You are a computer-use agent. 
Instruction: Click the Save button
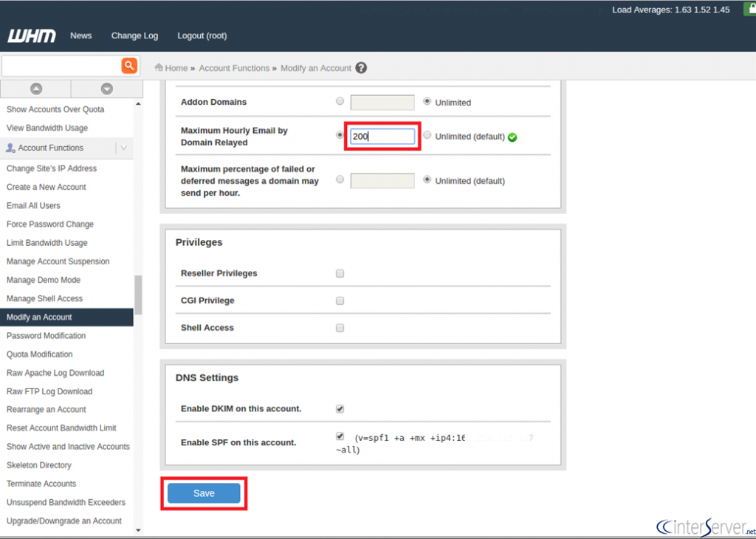point(204,493)
